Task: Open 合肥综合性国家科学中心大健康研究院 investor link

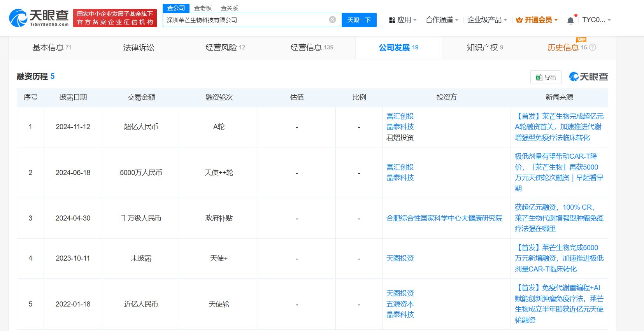Action: click(x=444, y=218)
